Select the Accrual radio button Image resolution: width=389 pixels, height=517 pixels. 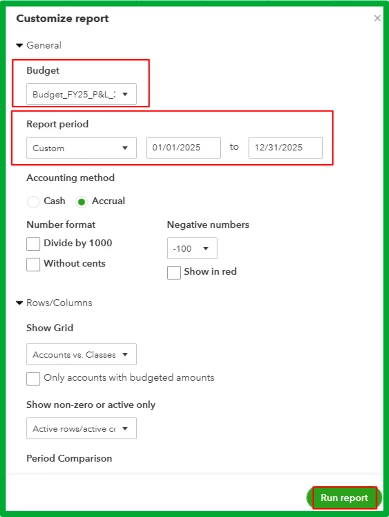81,201
